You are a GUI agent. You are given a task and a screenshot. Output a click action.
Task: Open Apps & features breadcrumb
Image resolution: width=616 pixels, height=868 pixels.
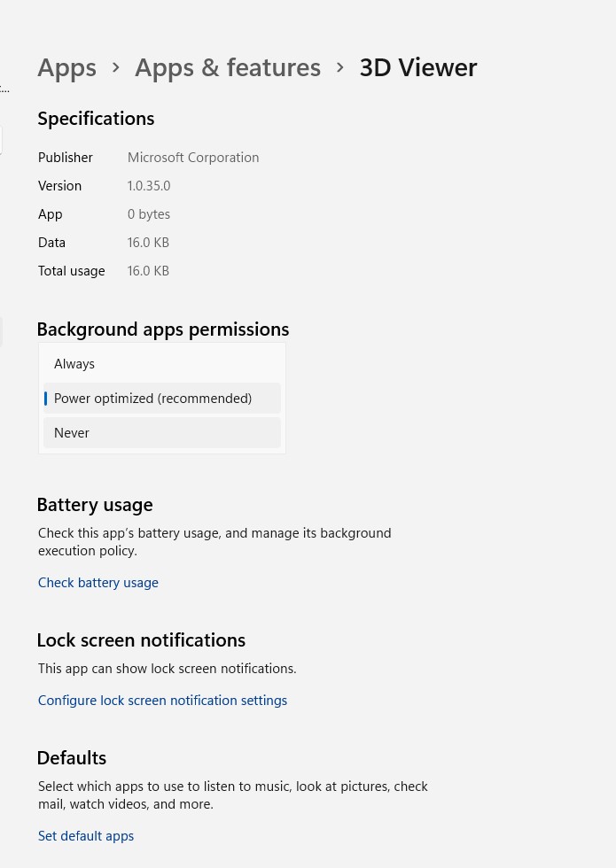(228, 68)
